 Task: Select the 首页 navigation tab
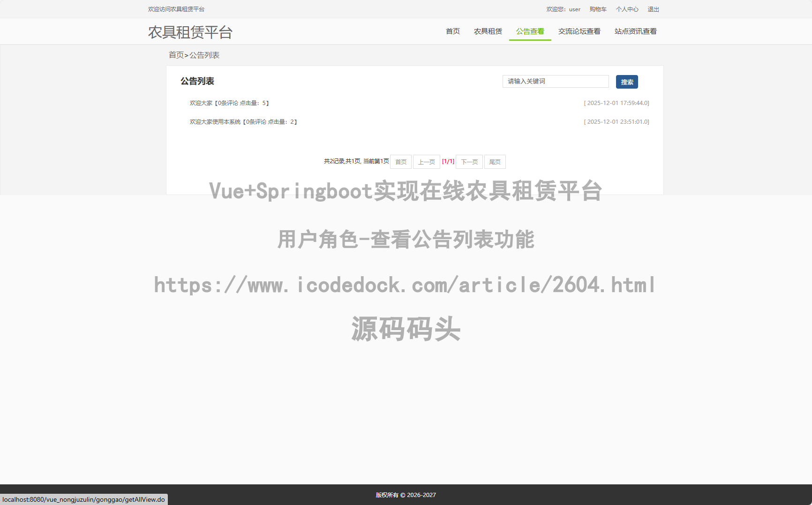(452, 31)
